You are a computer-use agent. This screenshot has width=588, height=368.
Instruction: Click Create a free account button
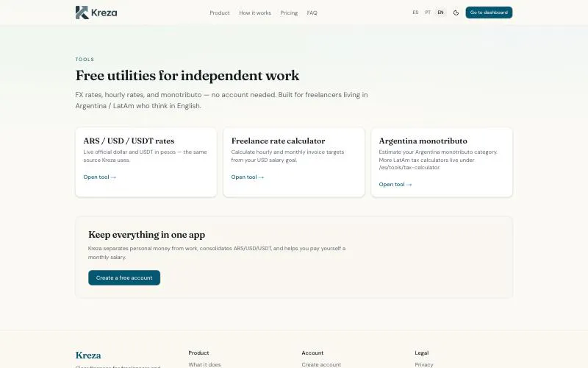tap(124, 278)
